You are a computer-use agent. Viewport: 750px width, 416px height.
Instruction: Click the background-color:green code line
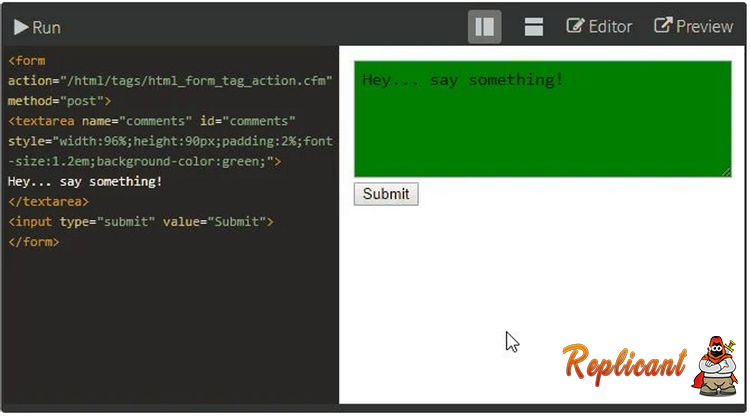point(144,161)
